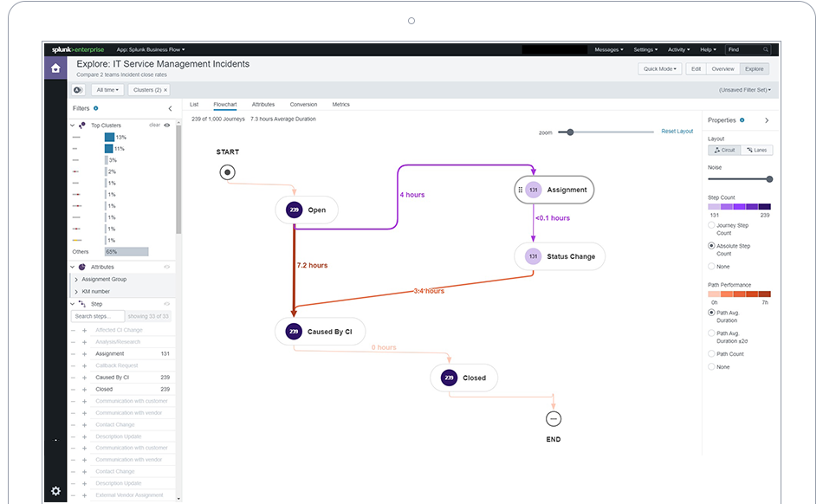Add External Vendor Assignment with plus
Screen dimensions: 823x504
(85, 495)
